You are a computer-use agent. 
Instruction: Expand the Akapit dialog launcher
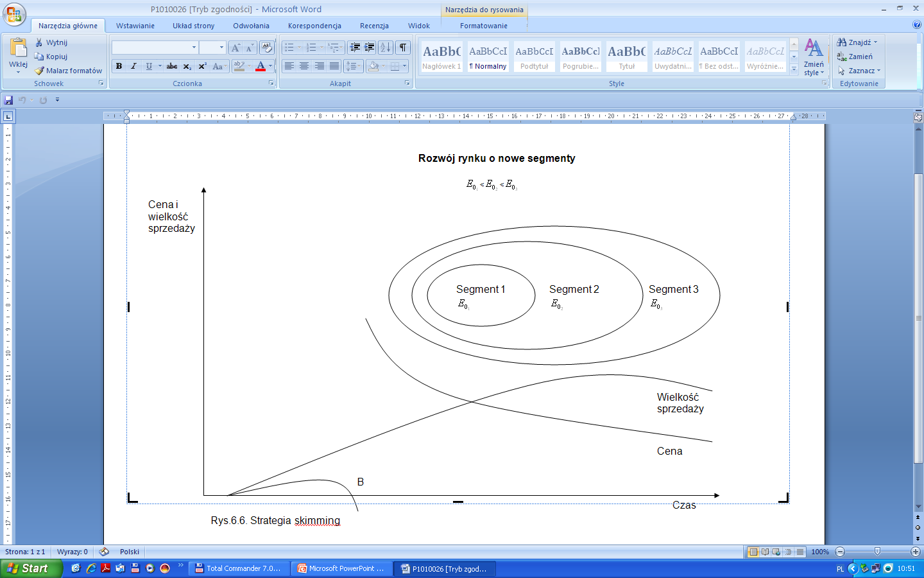click(407, 83)
